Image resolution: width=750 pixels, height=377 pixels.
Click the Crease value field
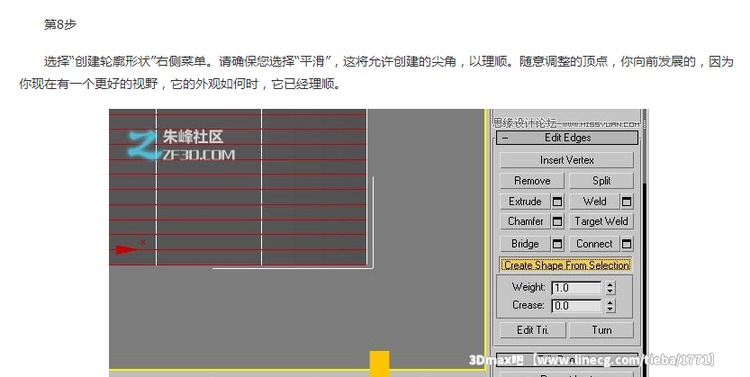[x=576, y=306]
